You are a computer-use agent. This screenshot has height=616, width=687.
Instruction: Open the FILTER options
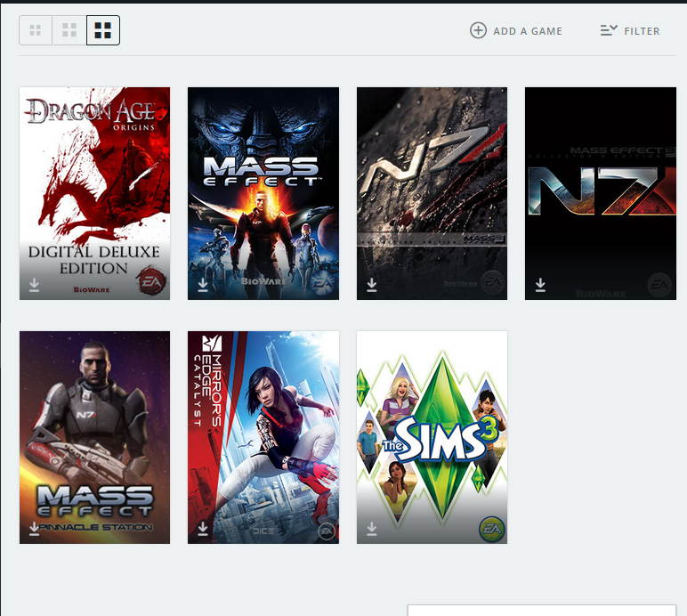tap(642, 31)
